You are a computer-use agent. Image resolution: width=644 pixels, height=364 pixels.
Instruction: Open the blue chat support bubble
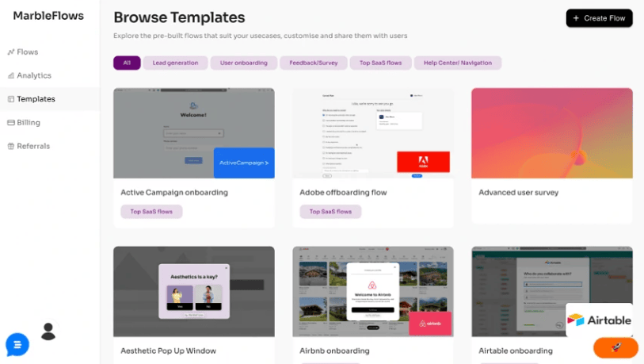click(x=17, y=345)
